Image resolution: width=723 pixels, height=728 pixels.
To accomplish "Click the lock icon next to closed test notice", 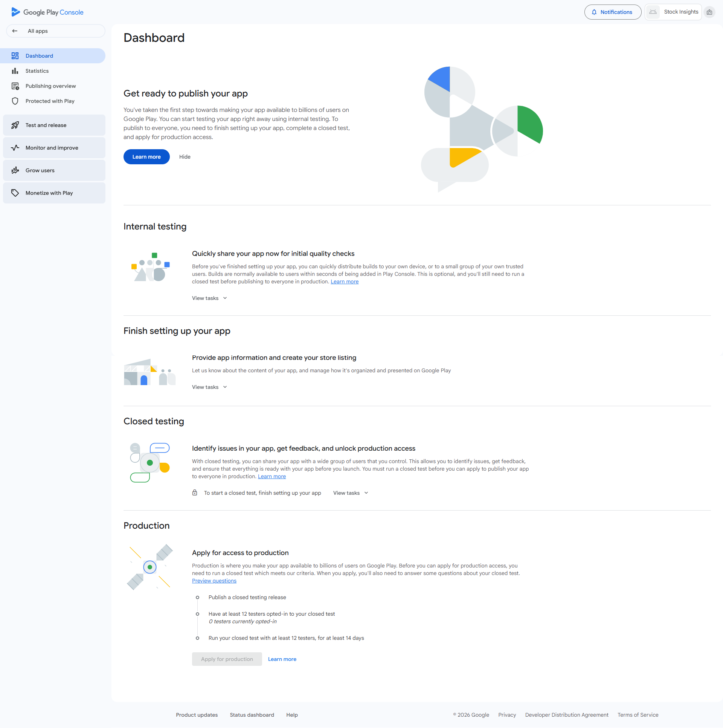I will pyautogui.click(x=195, y=492).
